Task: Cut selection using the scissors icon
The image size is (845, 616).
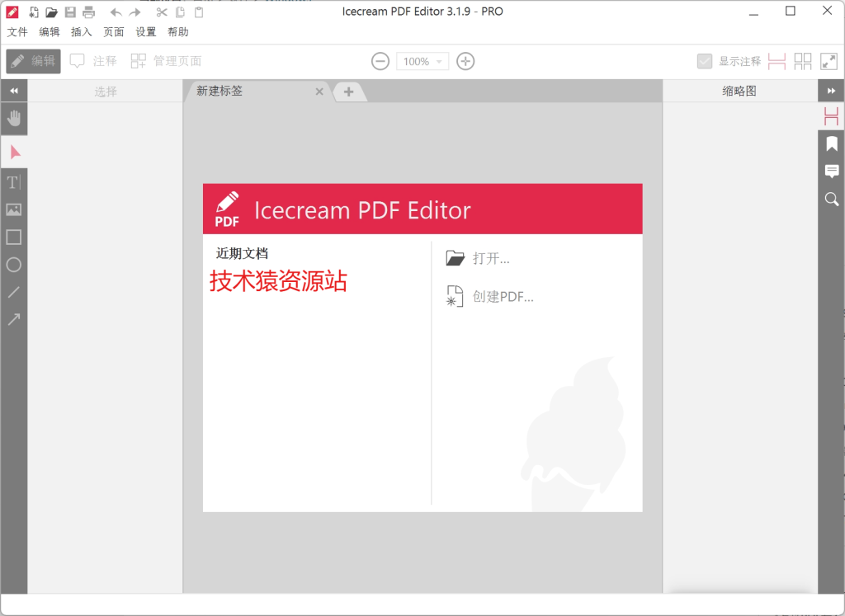Action: 162,12
